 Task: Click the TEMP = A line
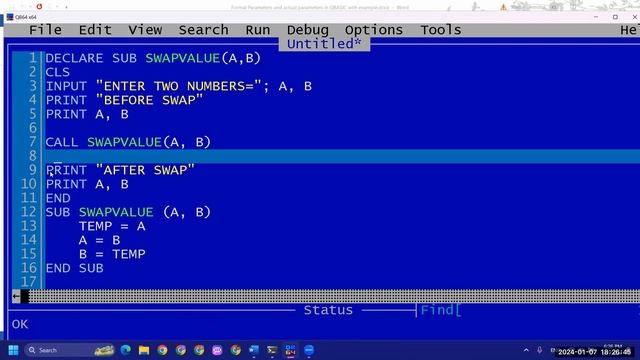[112, 226]
